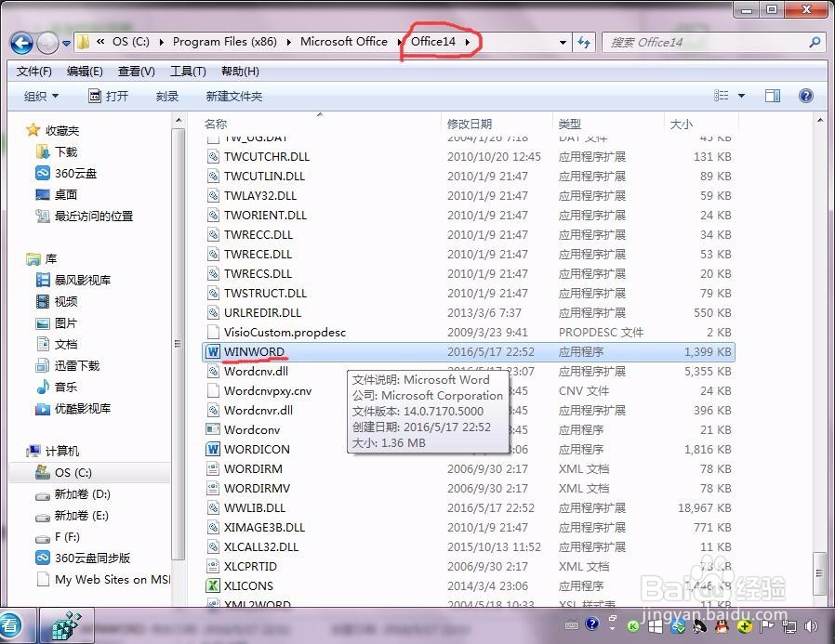Viewport: 835px width, 644px height.
Task: Select 音乐 library
Action: point(65,387)
